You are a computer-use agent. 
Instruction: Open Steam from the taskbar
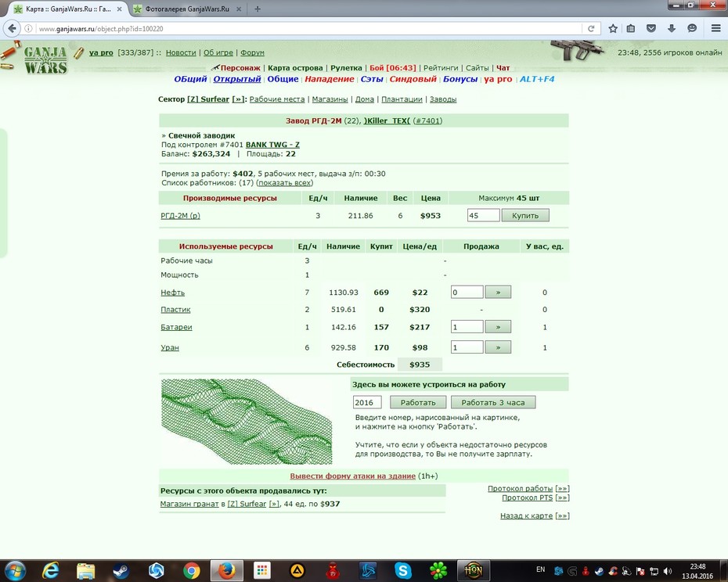(x=121, y=571)
